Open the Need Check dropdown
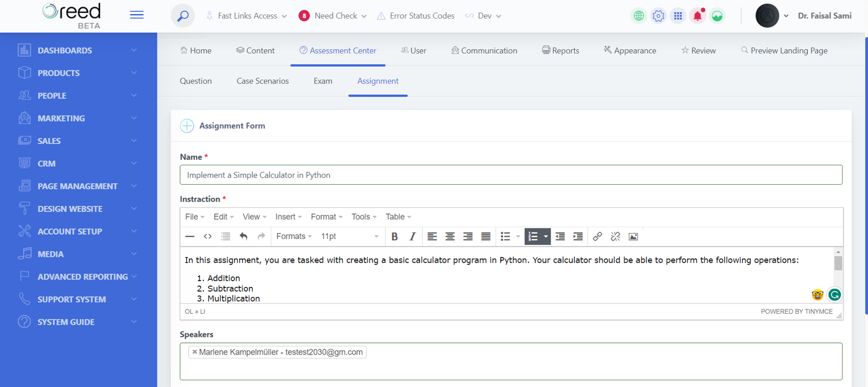This screenshot has height=387, width=868. pyautogui.click(x=333, y=16)
